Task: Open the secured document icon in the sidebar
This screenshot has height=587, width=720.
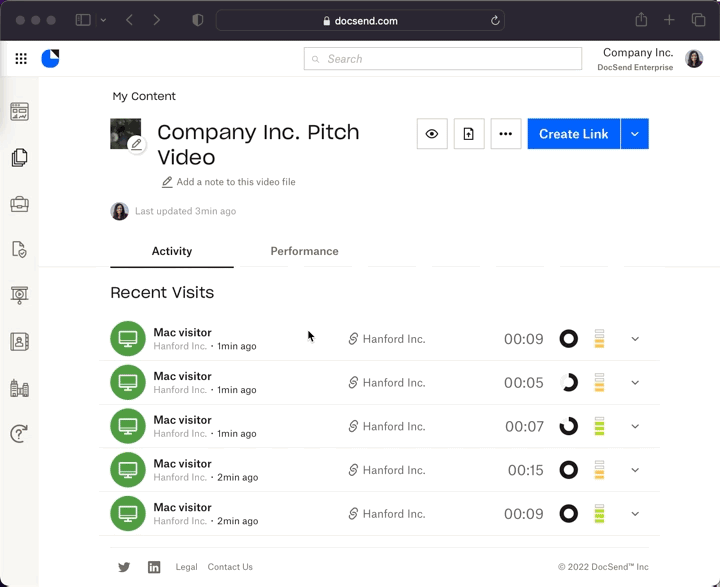Action: coord(19,249)
